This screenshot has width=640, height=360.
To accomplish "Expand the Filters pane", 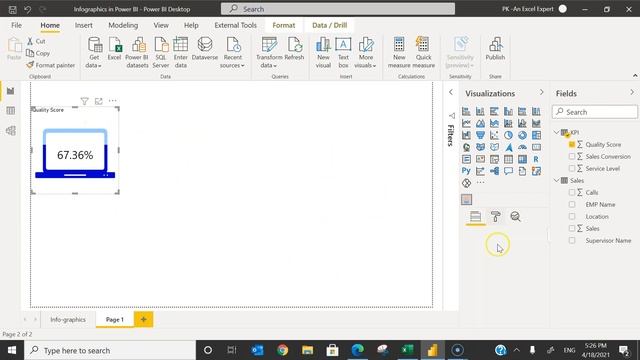I will 451,92.
